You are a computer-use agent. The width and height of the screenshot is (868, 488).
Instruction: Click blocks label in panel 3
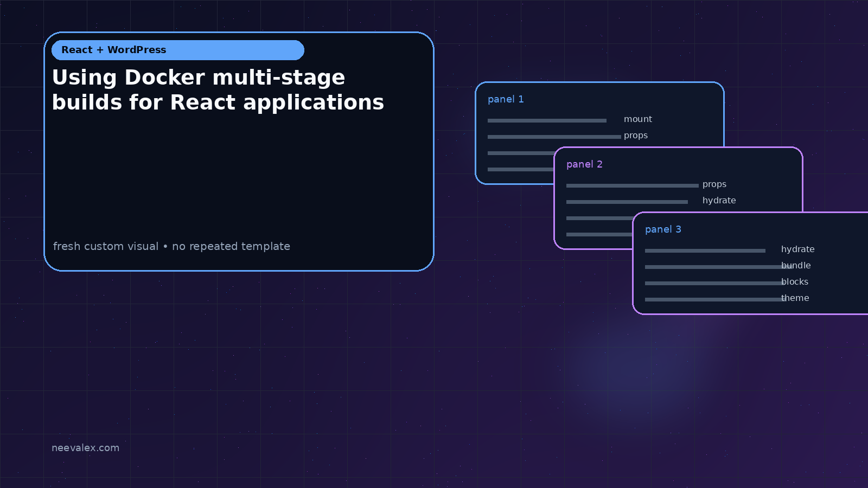(x=795, y=282)
